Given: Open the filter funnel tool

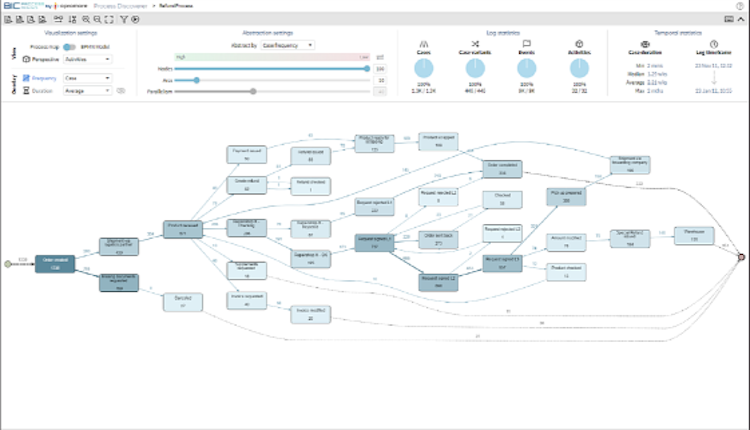Looking at the screenshot, I should (x=124, y=20).
